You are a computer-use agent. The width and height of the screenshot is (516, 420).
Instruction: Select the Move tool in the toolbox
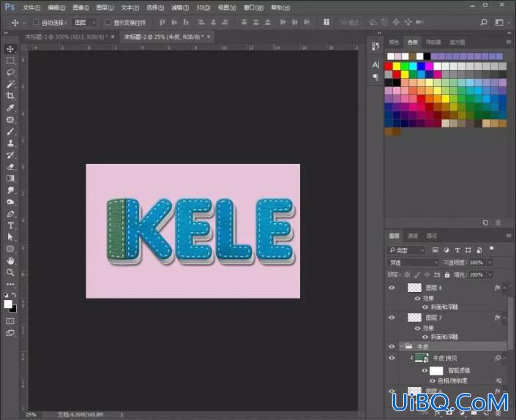[x=10, y=49]
